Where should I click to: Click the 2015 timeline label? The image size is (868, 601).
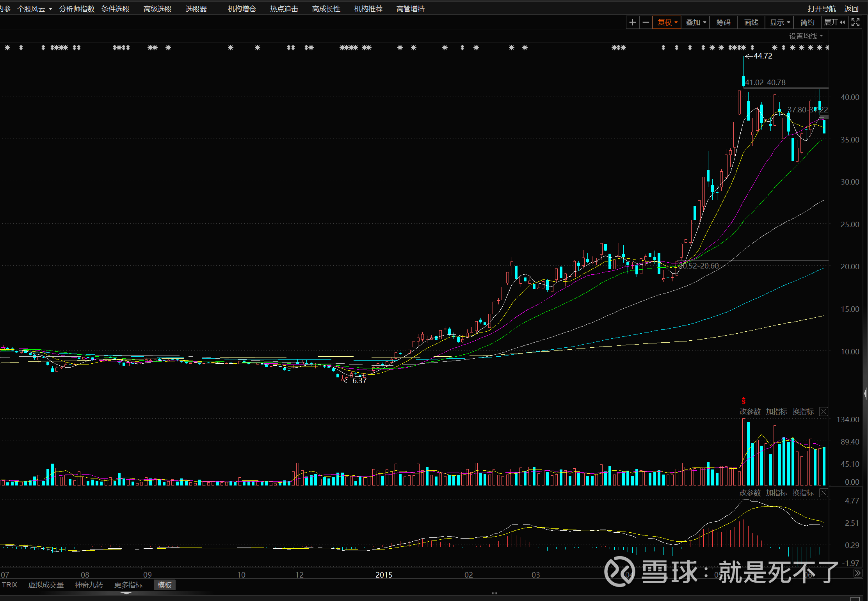coord(384,575)
